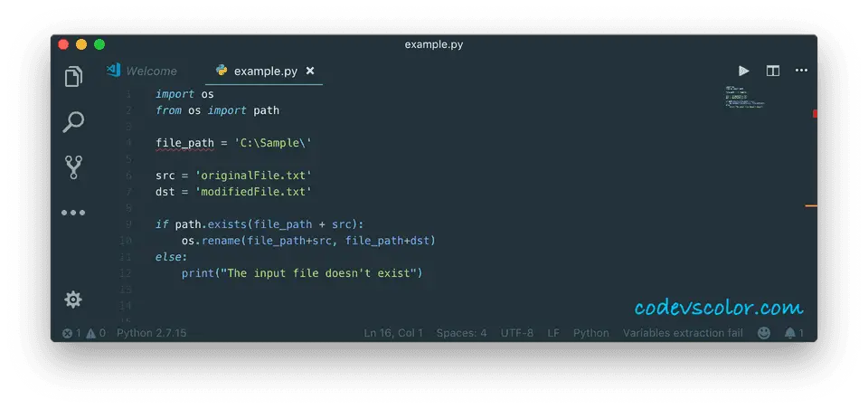Change the Python language mode

pos(591,333)
